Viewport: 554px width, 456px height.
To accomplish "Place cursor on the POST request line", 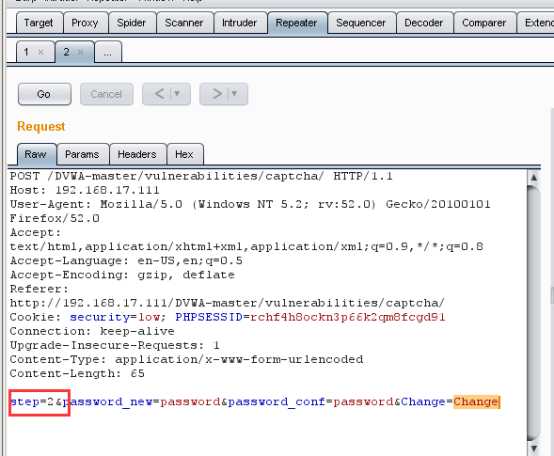I will [x=201, y=176].
